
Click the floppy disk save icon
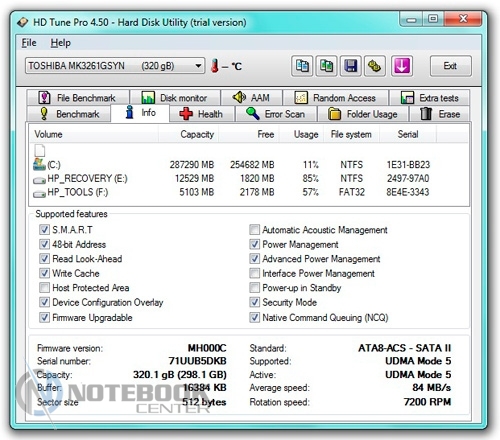[x=351, y=66]
